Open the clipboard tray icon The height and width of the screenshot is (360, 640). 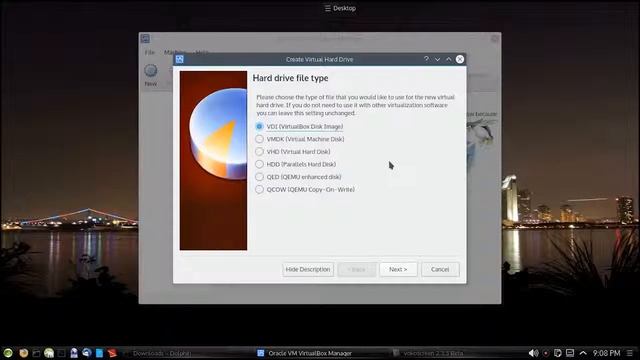(x=558, y=353)
